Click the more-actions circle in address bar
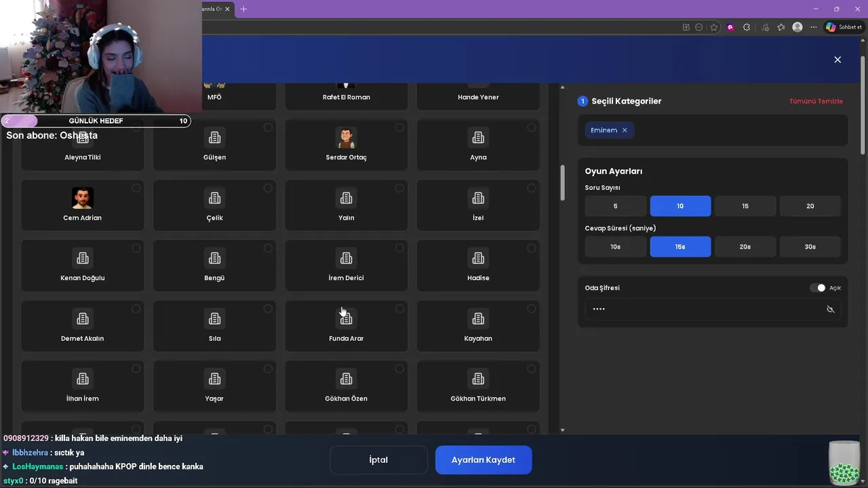 click(699, 27)
